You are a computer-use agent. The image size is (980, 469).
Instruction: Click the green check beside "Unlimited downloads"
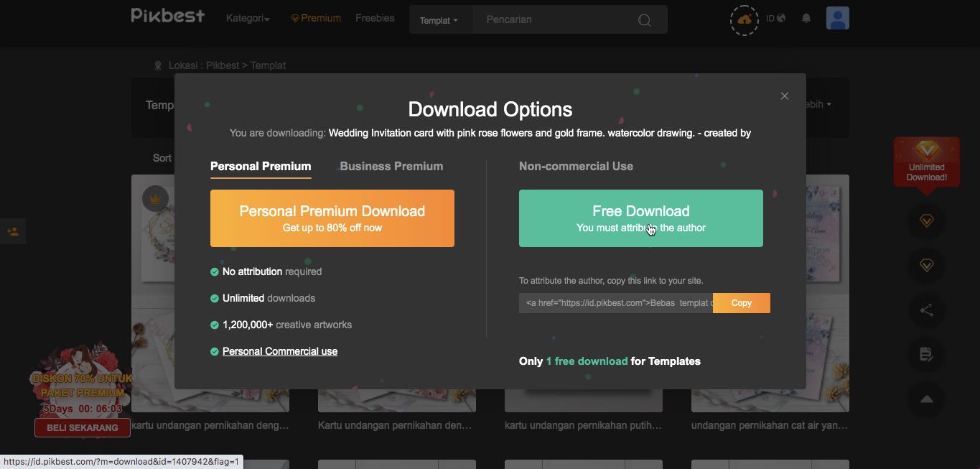[x=214, y=298]
